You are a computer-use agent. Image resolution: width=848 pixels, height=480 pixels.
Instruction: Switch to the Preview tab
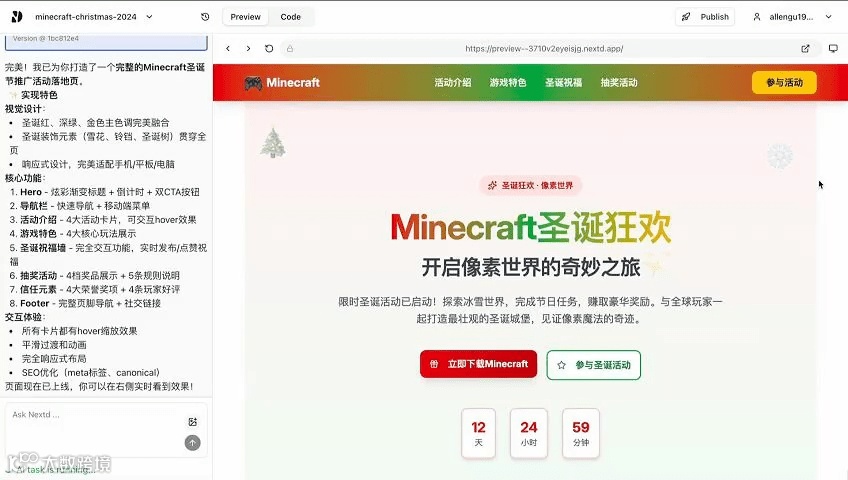(x=246, y=17)
